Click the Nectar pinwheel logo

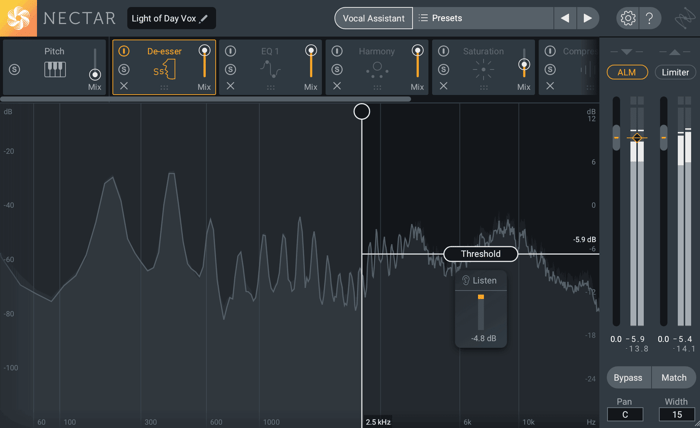pyautogui.click(x=18, y=18)
